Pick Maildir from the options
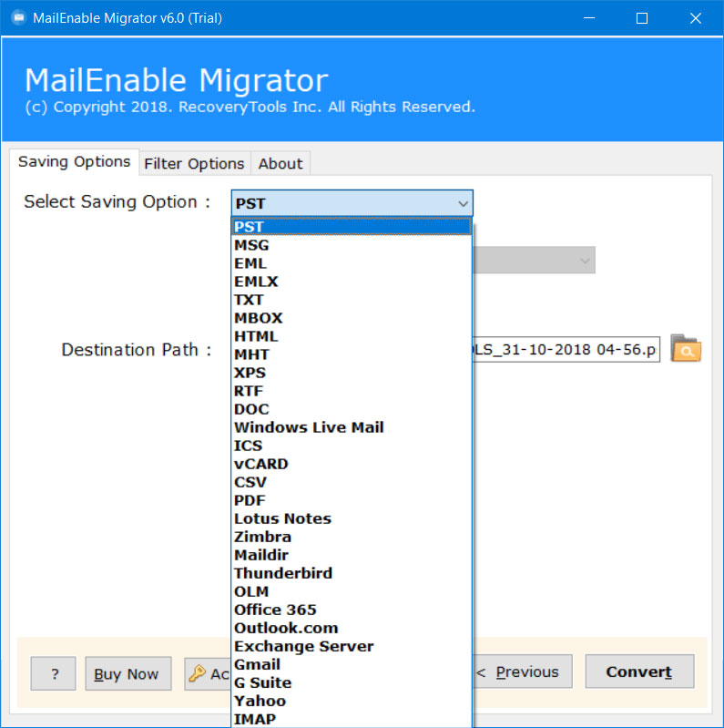Screen dimensions: 724x728 coord(352,555)
